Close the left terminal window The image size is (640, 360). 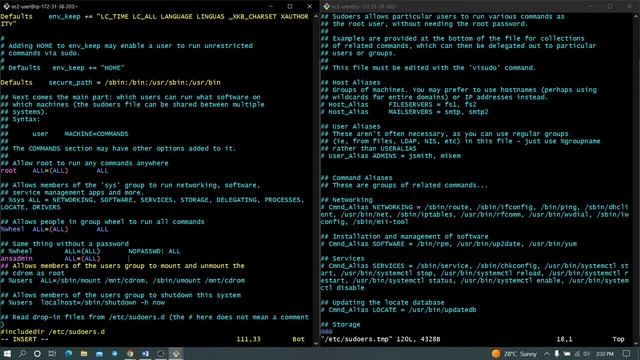coord(309,6)
